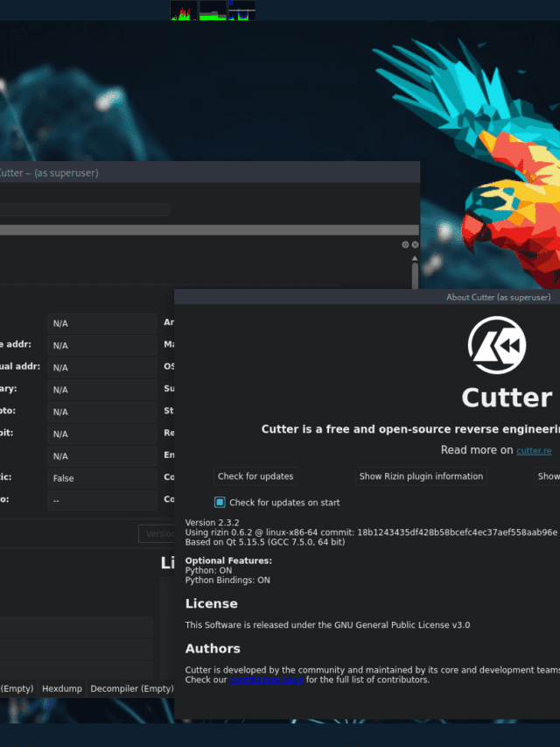This screenshot has width=560, height=747.
Task: Click the Cutter main window title bar
Action: pyautogui.click(x=209, y=173)
